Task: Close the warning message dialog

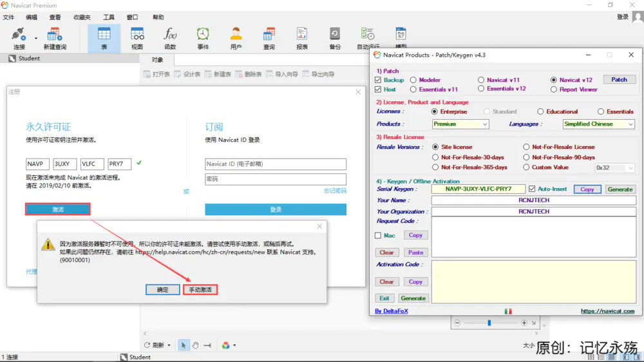Action: pos(319,226)
